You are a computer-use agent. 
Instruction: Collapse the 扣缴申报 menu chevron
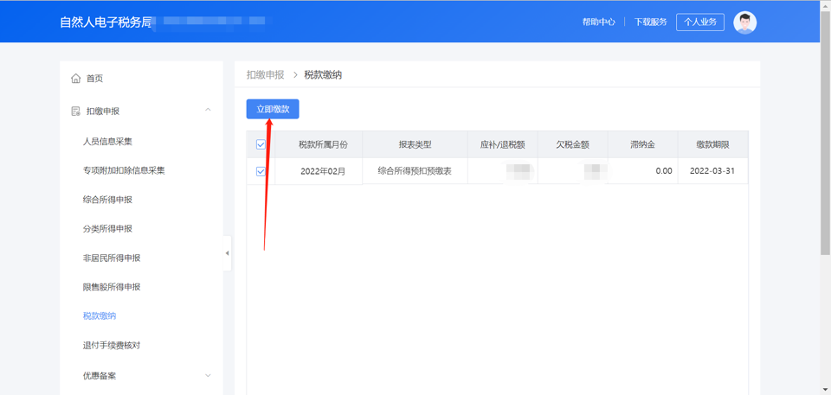coord(208,110)
